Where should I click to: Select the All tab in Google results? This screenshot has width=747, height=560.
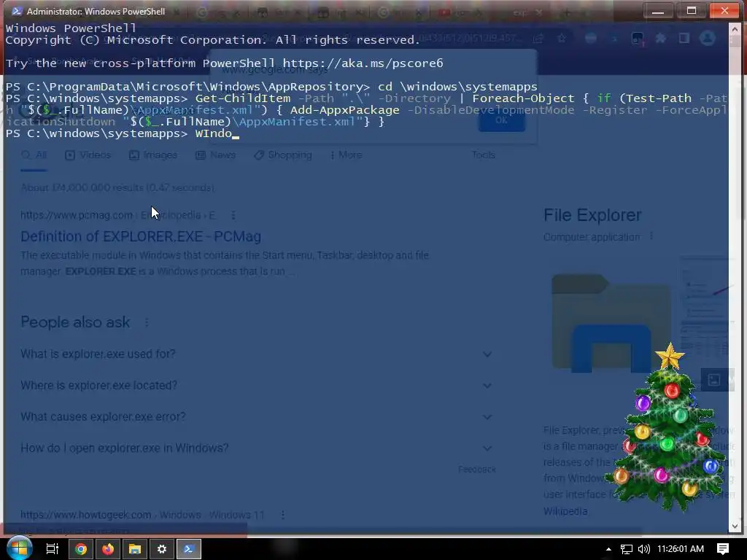(x=34, y=155)
